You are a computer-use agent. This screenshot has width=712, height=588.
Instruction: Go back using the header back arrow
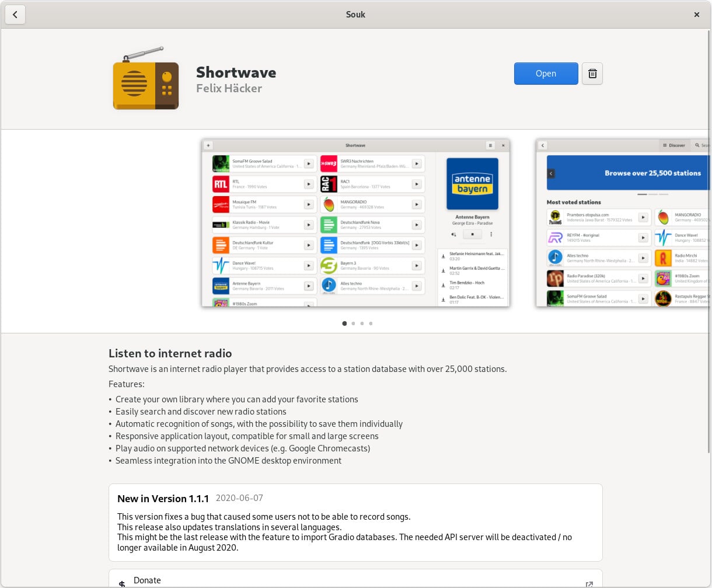[x=15, y=15]
